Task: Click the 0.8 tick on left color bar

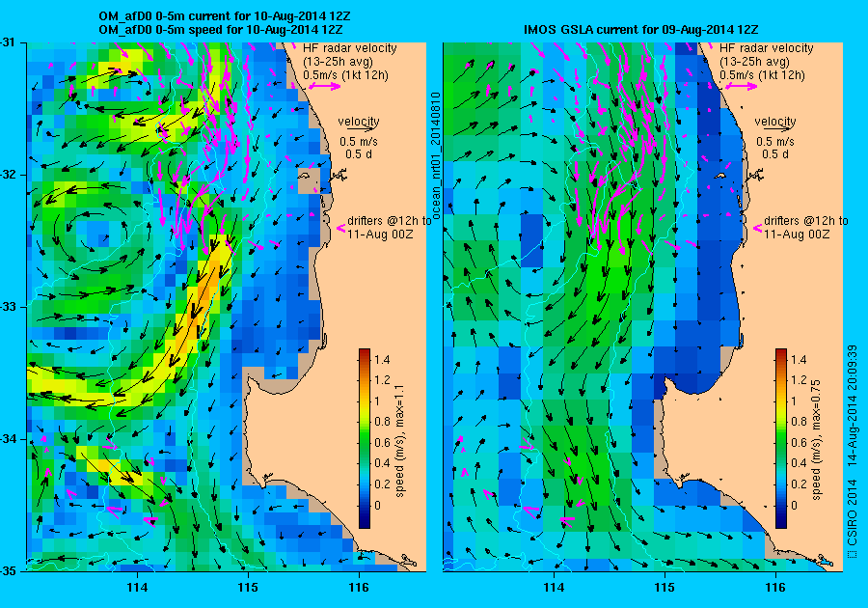Action: 382,422
